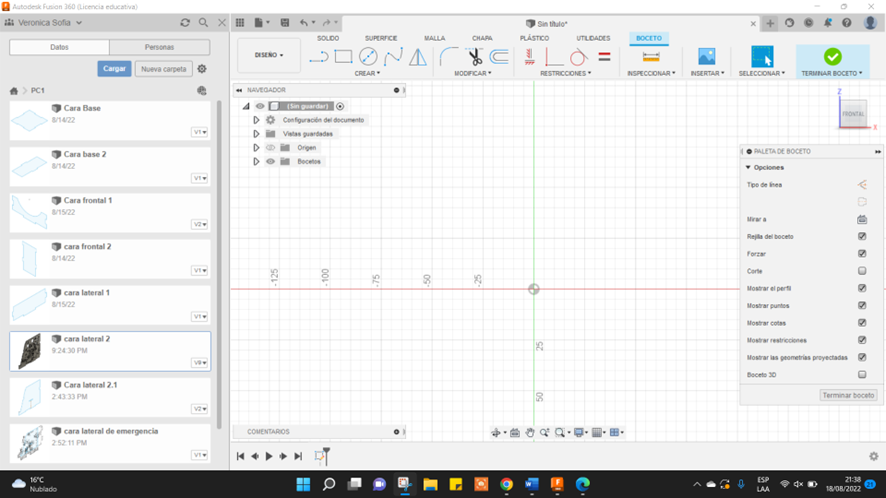
Task: Enable Boceto 3D checkbox
Action: (x=862, y=374)
